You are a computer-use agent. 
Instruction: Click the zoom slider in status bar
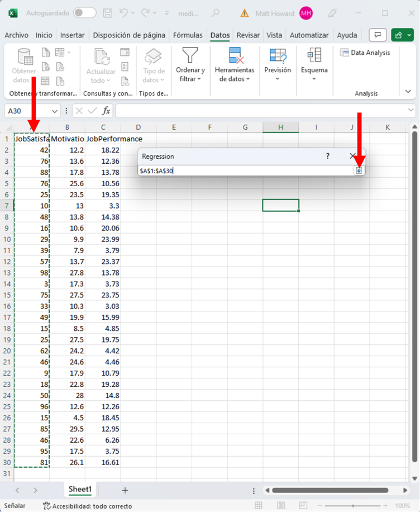click(x=353, y=506)
